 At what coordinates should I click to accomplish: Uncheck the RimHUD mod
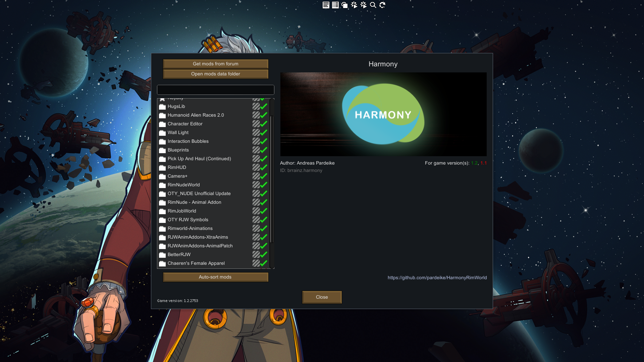[x=264, y=167]
